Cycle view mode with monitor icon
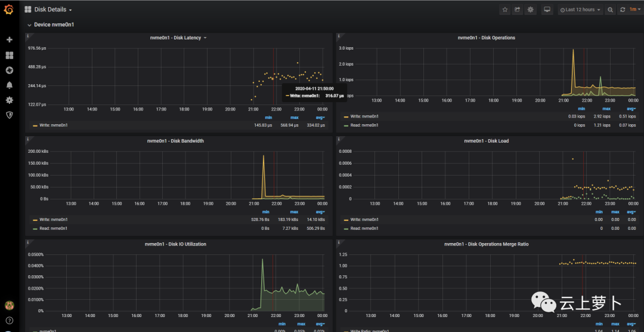Screen dimensions: 644x332 tap(547, 10)
